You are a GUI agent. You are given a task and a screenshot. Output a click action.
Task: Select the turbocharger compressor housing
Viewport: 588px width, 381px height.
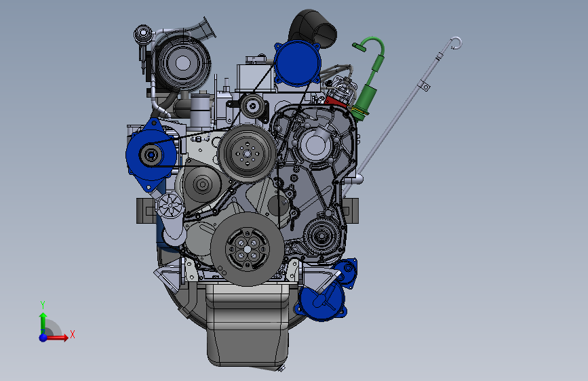point(182,62)
